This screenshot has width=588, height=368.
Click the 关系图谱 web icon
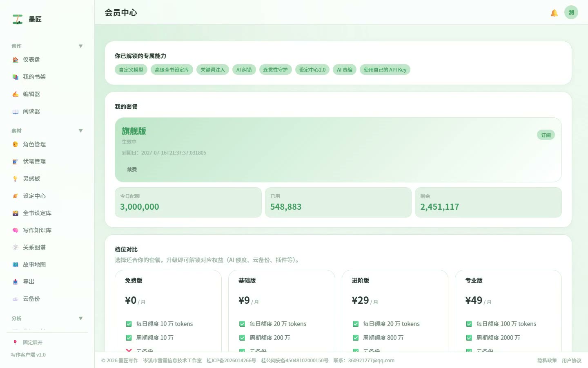coord(15,247)
